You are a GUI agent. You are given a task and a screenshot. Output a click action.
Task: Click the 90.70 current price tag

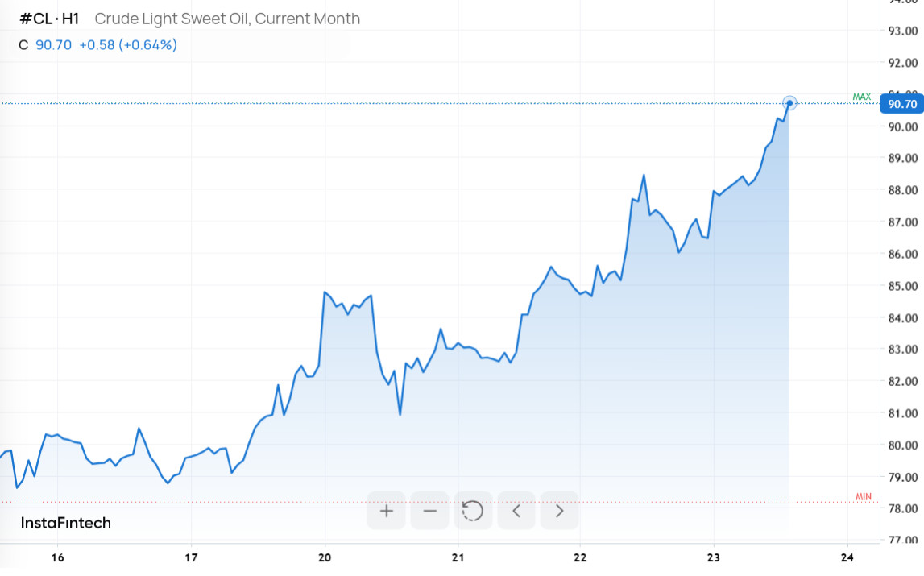click(901, 105)
